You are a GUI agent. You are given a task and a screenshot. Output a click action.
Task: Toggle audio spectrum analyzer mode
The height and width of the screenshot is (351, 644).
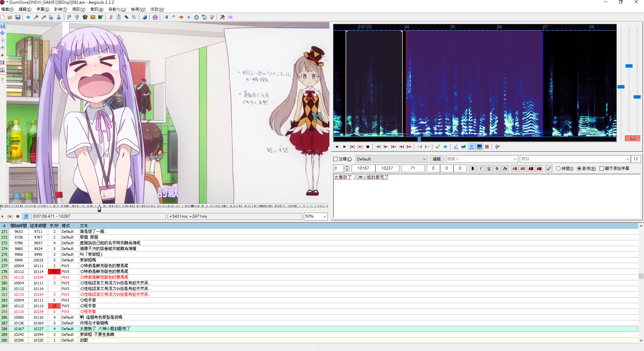click(x=479, y=147)
